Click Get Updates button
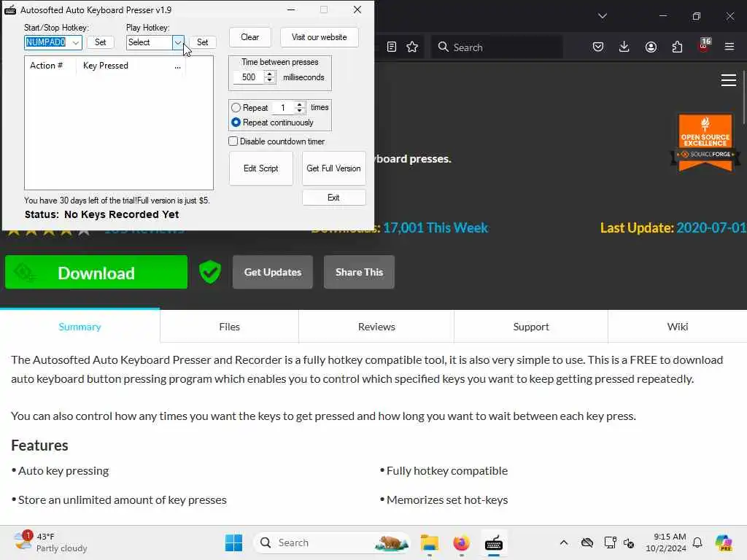This screenshot has width=747, height=560. coord(273,272)
